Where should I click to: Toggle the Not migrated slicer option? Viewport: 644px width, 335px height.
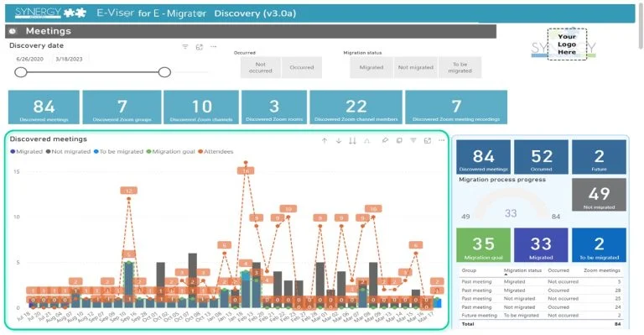416,67
